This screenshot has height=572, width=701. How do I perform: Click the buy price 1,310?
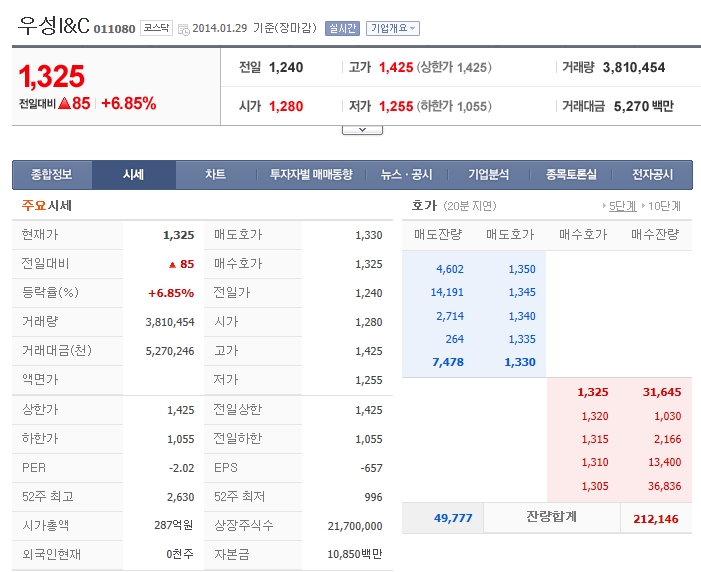coord(595,462)
